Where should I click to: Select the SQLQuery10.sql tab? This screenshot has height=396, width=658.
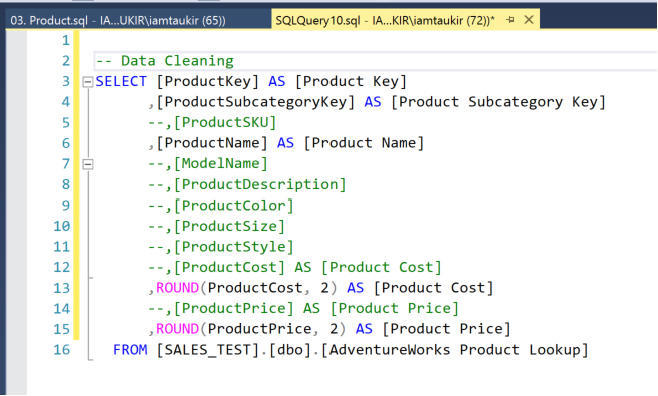tap(385, 20)
